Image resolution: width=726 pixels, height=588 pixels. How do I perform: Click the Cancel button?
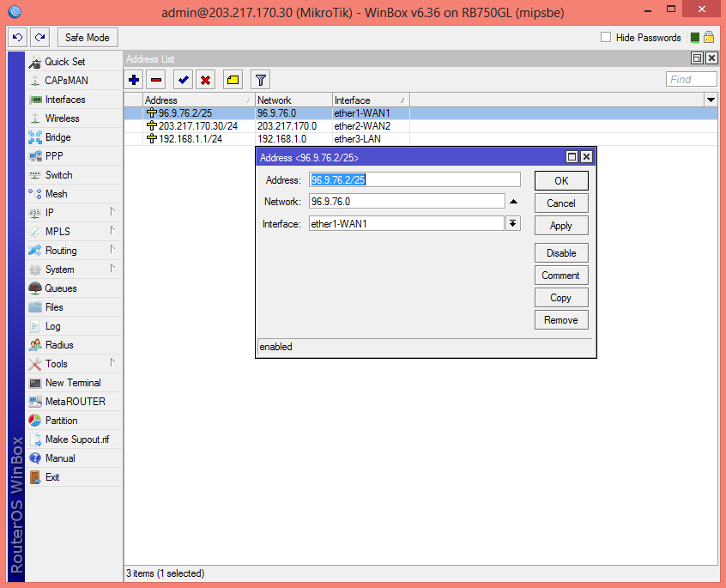click(561, 203)
